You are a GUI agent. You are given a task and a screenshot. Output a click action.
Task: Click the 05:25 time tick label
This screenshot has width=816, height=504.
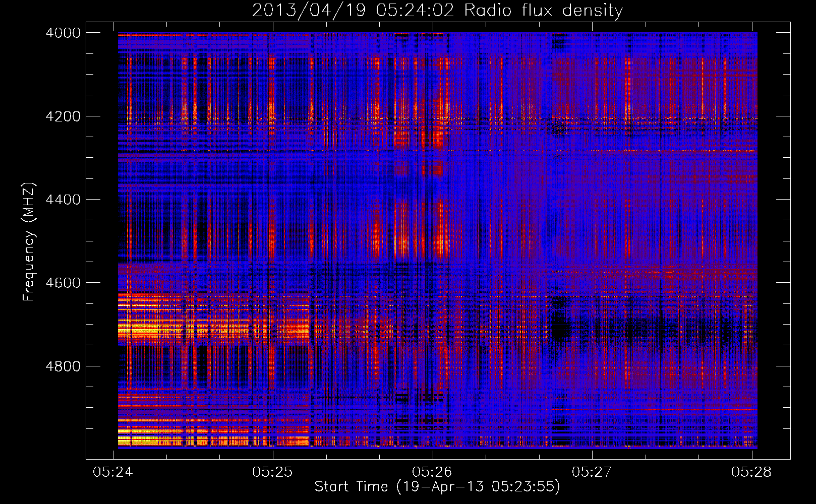pos(273,472)
